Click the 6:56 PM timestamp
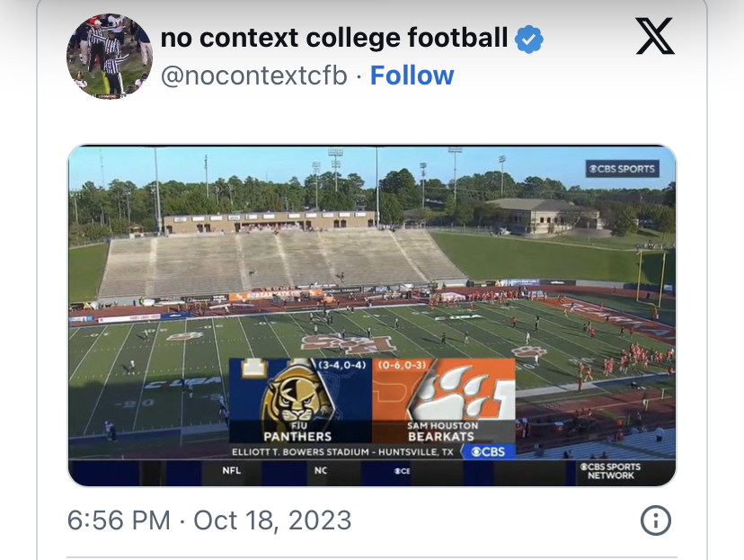Viewport: 744px width, 560px height. point(118,520)
